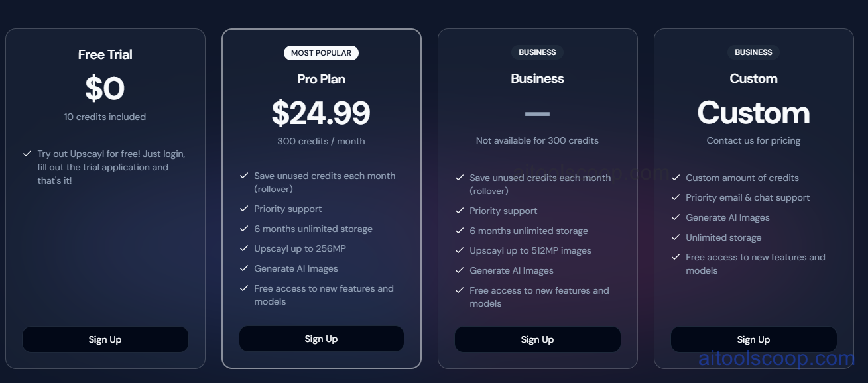Click the checkmark next to Custom amount of credits
This screenshot has width=868, height=383.
click(x=675, y=178)
